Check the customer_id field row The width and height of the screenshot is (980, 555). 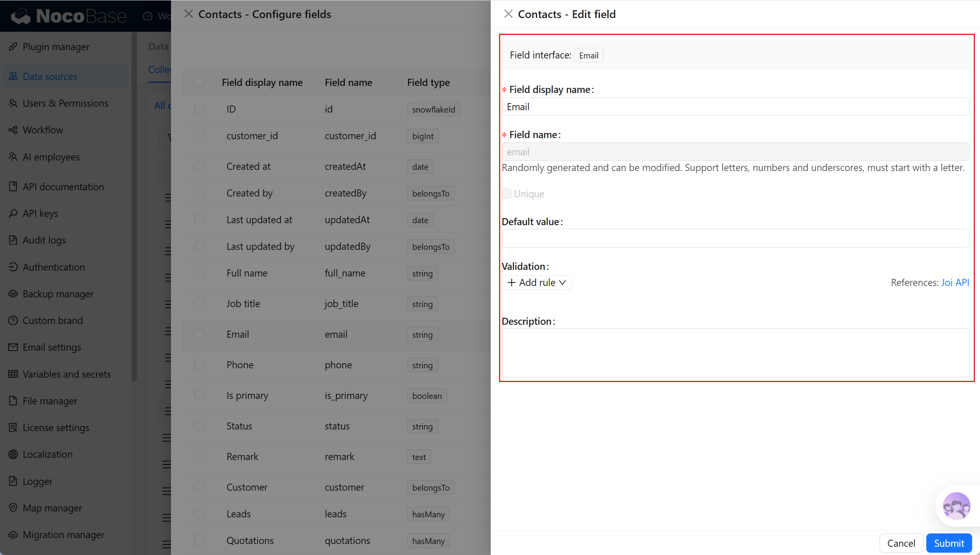click(x=199, y=136)
